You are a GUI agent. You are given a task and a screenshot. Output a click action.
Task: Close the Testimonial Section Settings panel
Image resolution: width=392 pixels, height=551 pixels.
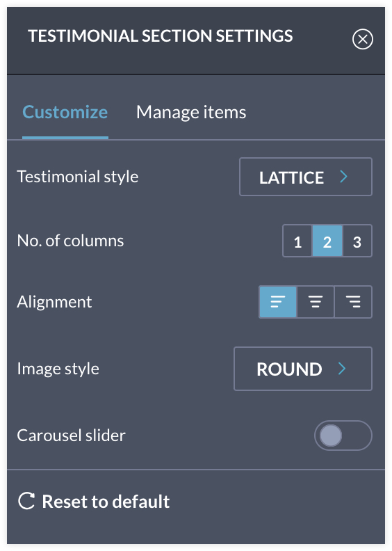[x=363, y=39]
